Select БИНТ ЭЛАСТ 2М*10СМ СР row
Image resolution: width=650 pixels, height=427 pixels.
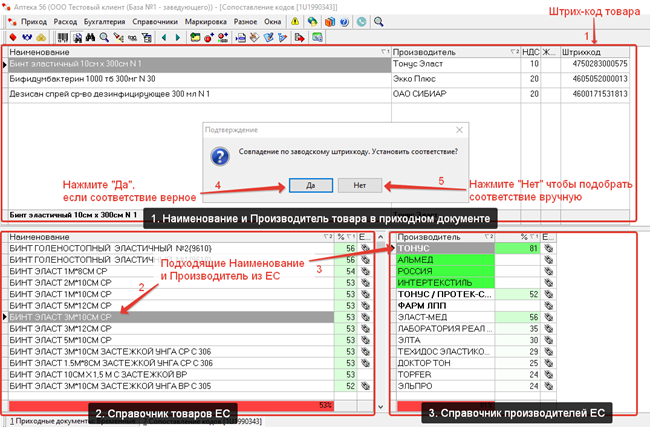[171, 283]
